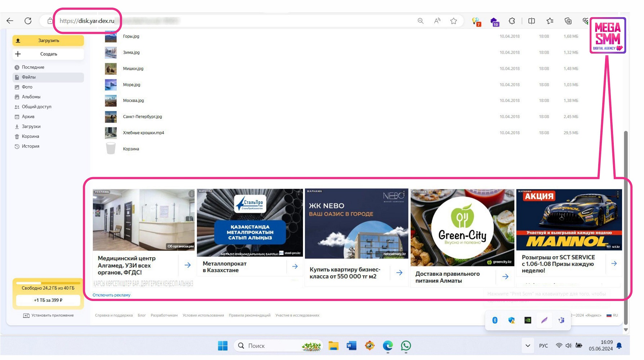Select the Море.jpg file name
Screen dimensions: 644x360
(131, 85)
